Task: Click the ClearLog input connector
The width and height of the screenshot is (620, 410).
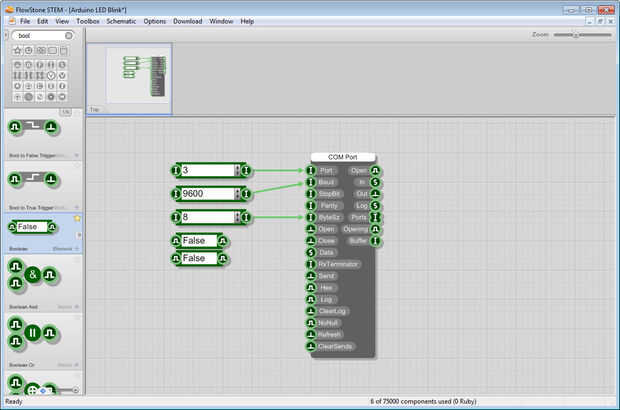Action: pyautogui.click(x=311, y=311)
